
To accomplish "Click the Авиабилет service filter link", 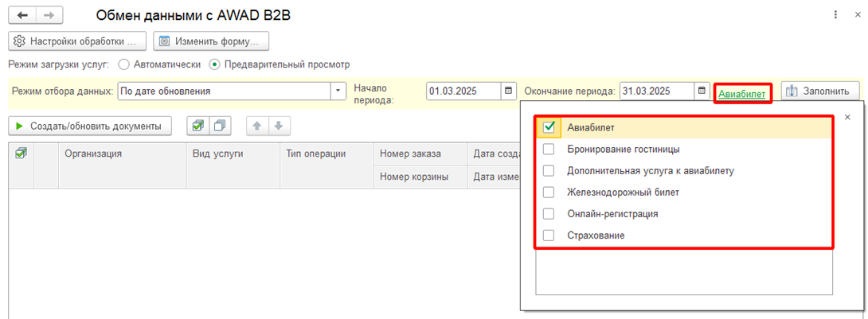I will [742, 94].
